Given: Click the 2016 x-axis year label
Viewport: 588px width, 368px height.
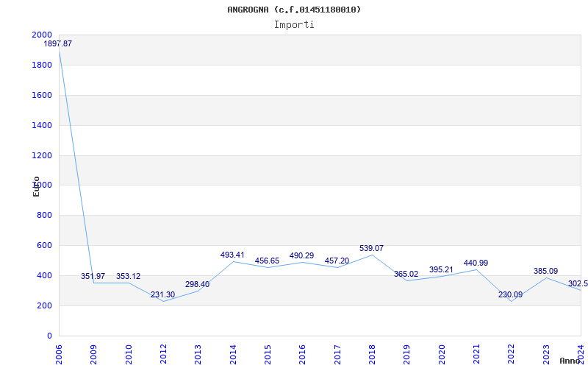Looking at the screenshot, I should click(x=303, y=354).
